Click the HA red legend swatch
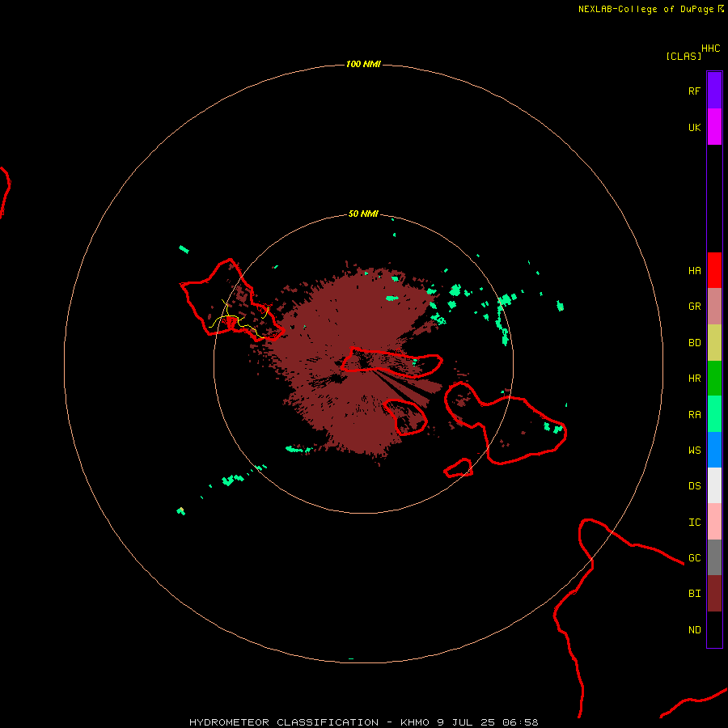This screenshot has height=728, width=728. pos(714,270)
